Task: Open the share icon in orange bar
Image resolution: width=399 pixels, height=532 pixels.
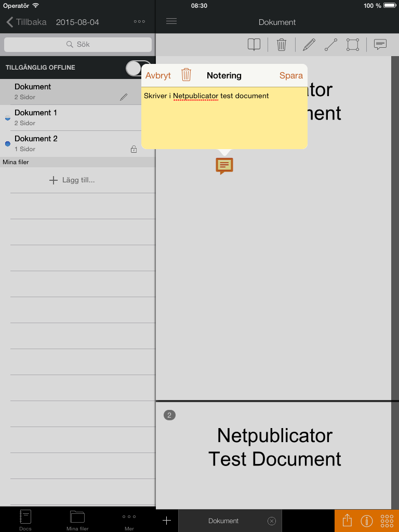Action: coord(347,521)
